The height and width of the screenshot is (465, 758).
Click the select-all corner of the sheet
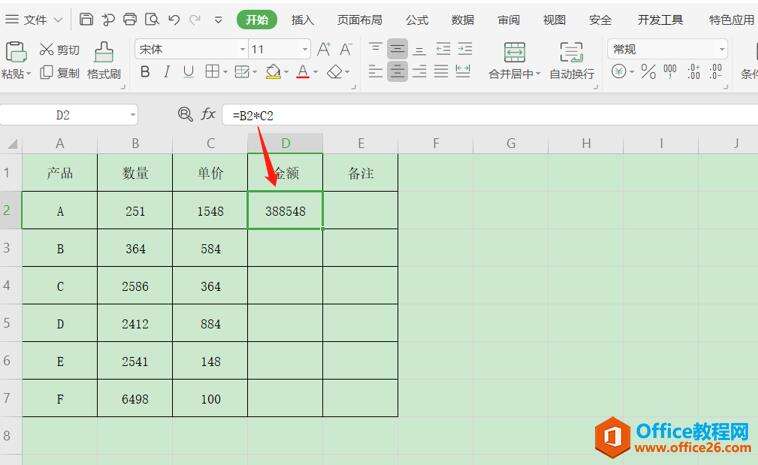tap(12, 144)
